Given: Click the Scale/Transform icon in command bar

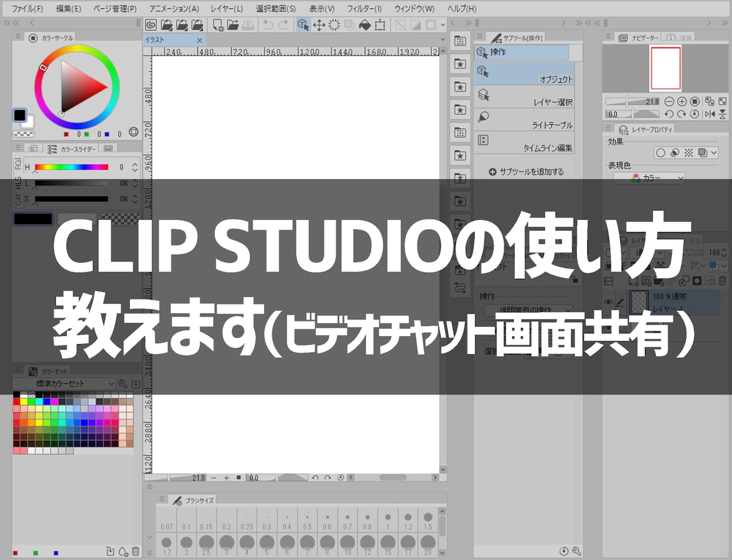Looking at the screenshot, I should tap(380, 25).
